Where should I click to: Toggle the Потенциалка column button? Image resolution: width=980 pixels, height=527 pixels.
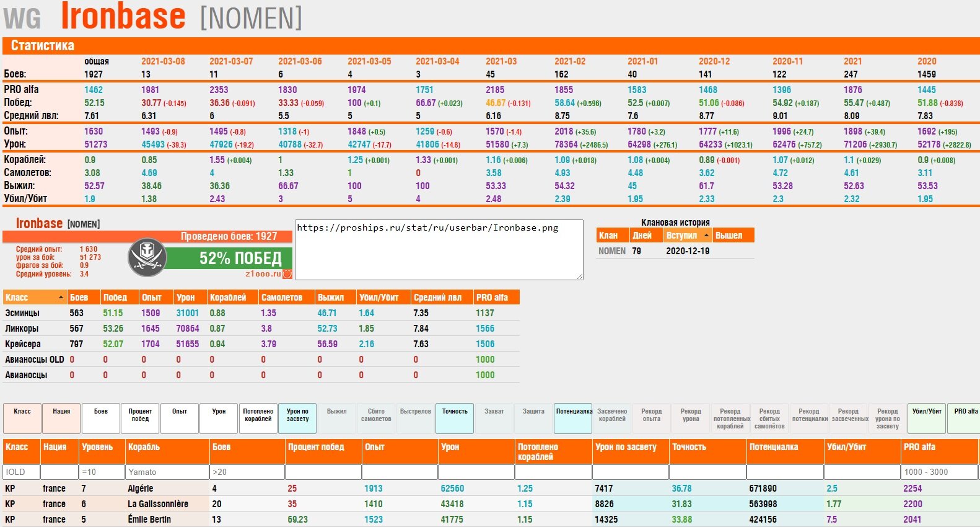(x=574, y=418)
